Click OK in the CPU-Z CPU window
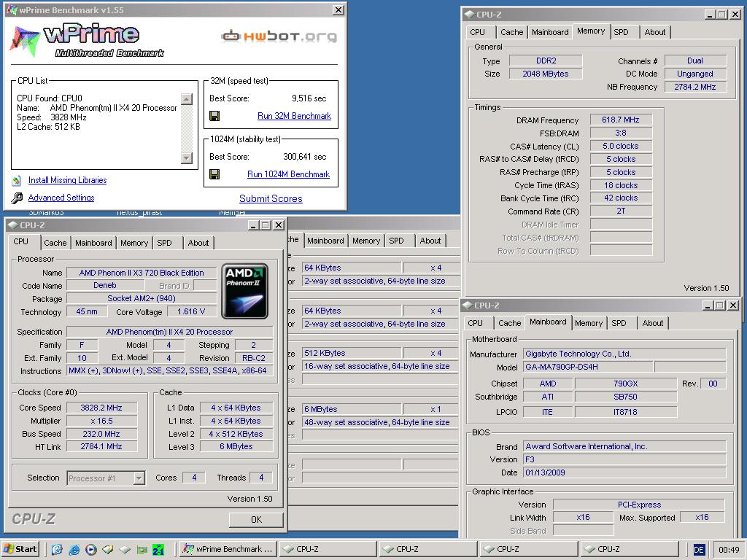This screenshot has height=560, width=747. [256, 519]
